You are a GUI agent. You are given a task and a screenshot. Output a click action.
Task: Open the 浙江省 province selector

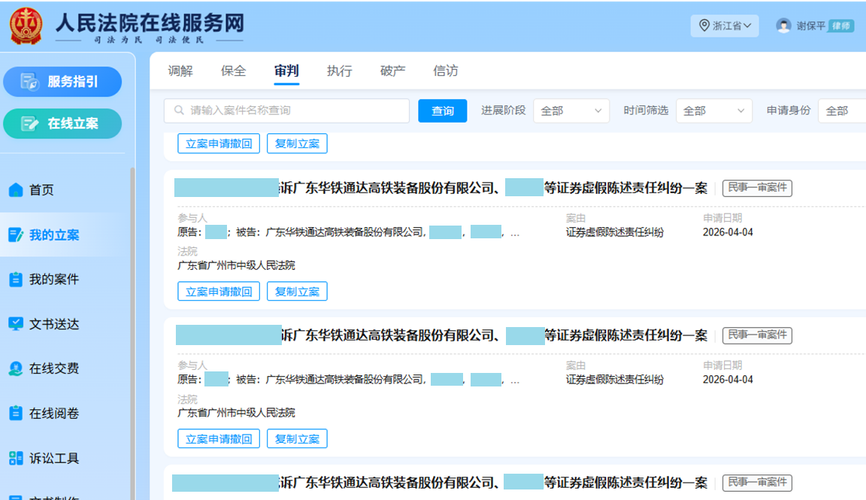pos(725,26)
